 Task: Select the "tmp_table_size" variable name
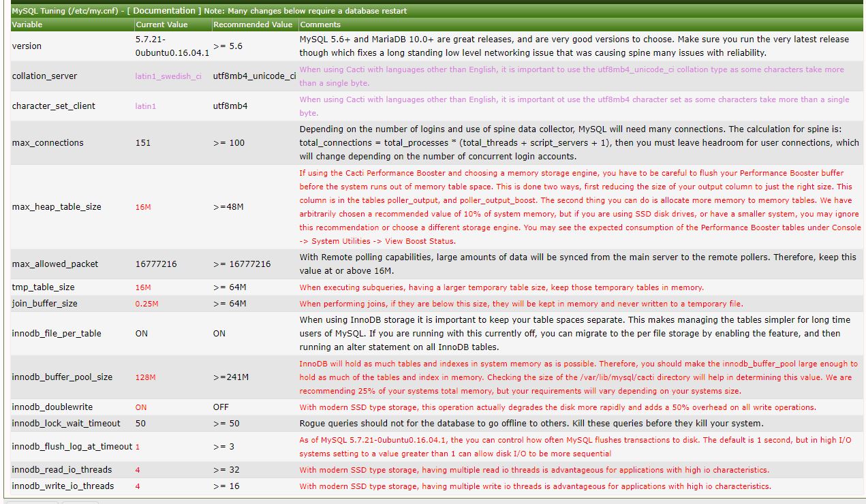tap(44, 287)
